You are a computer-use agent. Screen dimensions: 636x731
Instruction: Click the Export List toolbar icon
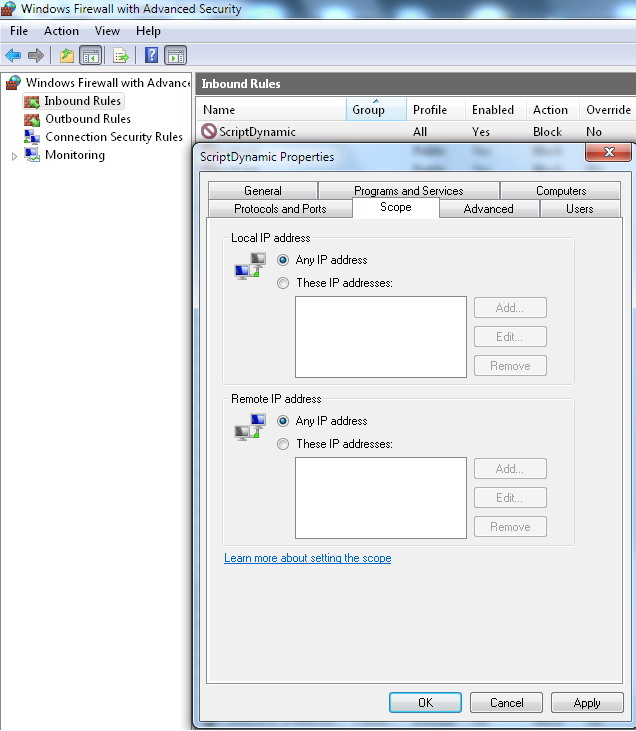click(x=120, y=55)
